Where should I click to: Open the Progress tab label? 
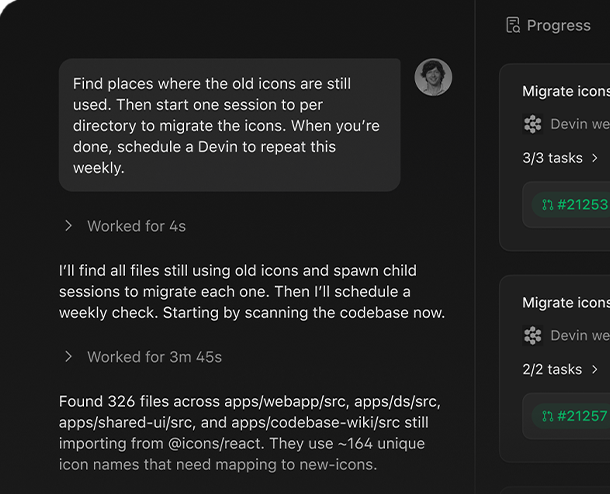pyautogui.click(x=558, y=25)
